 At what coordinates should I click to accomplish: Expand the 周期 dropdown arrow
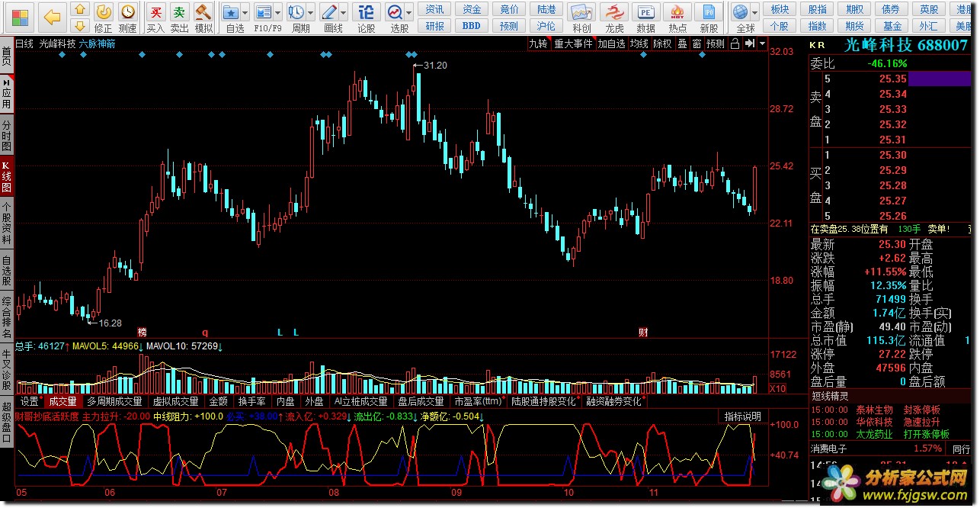[310, 12]
